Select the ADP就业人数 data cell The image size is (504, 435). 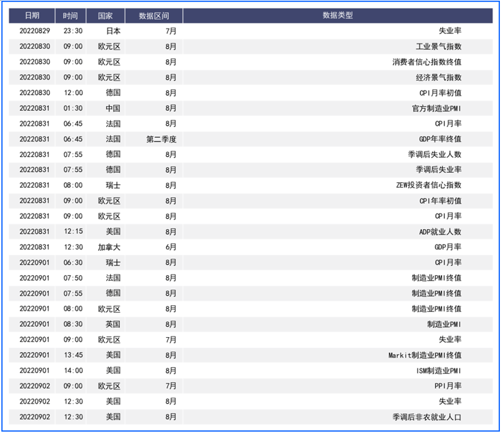point(440,232)
